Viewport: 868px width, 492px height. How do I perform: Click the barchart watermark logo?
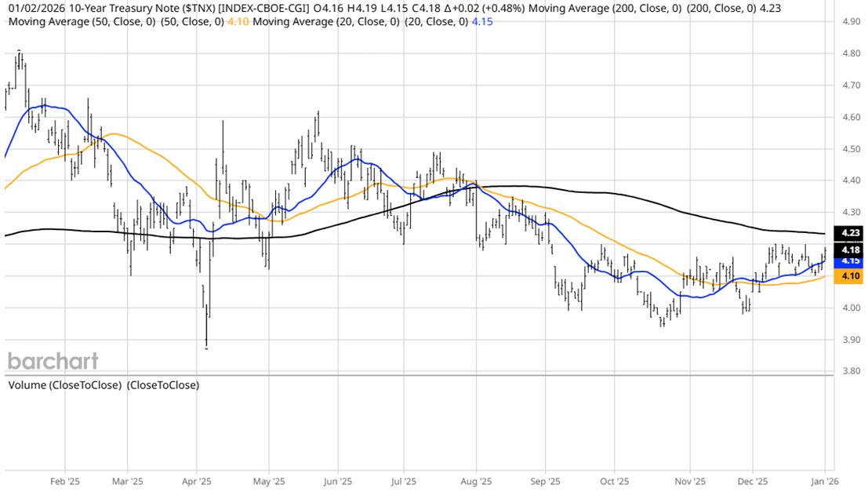[x=53, y=361]
